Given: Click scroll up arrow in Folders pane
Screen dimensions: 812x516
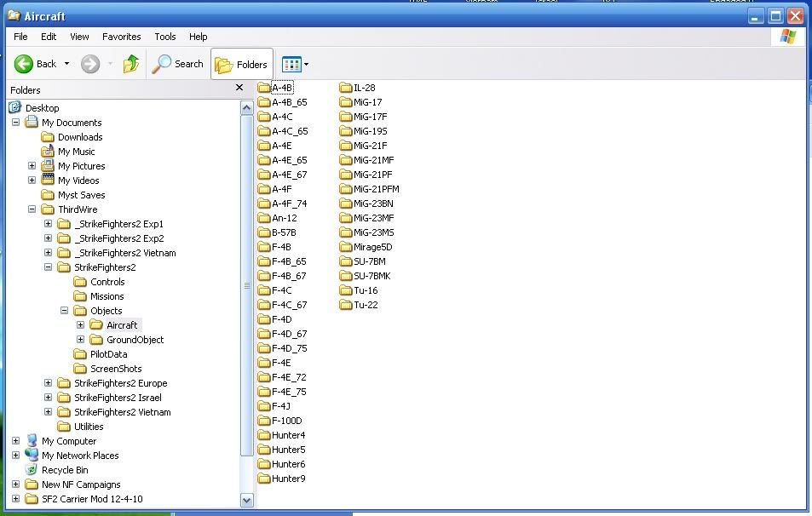Looking at the screenshot, I should 247,108.
